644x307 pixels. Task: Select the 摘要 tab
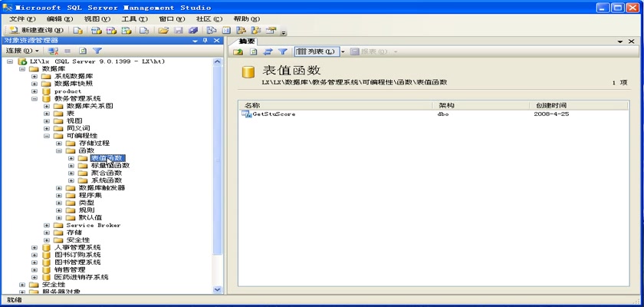(247, 41)
